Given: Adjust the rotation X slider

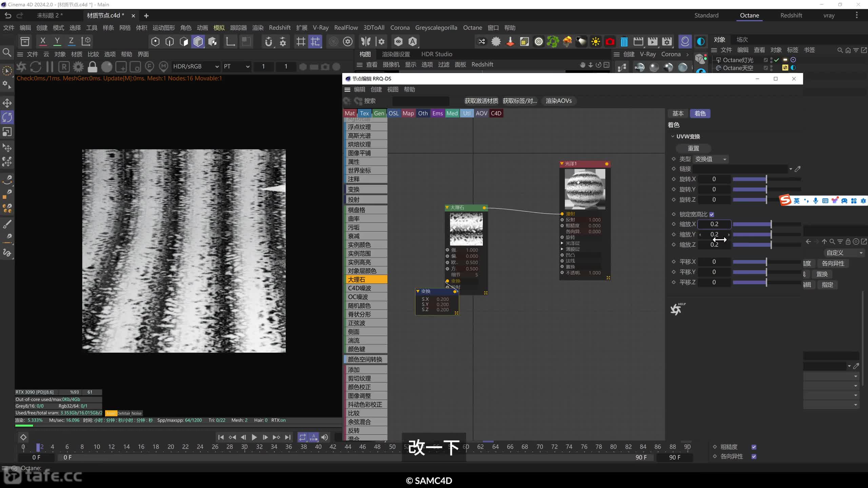Looking at the screenshot, I should click(x=766, y=179).
